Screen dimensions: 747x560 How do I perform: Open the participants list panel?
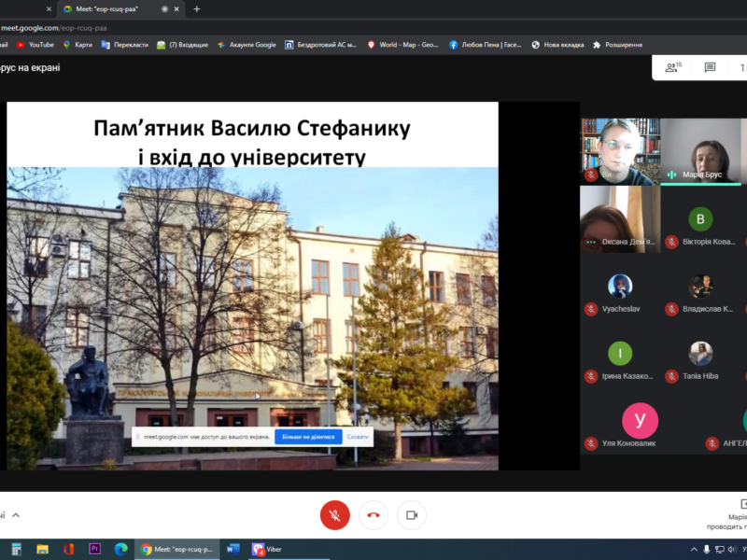coord(672,68)
